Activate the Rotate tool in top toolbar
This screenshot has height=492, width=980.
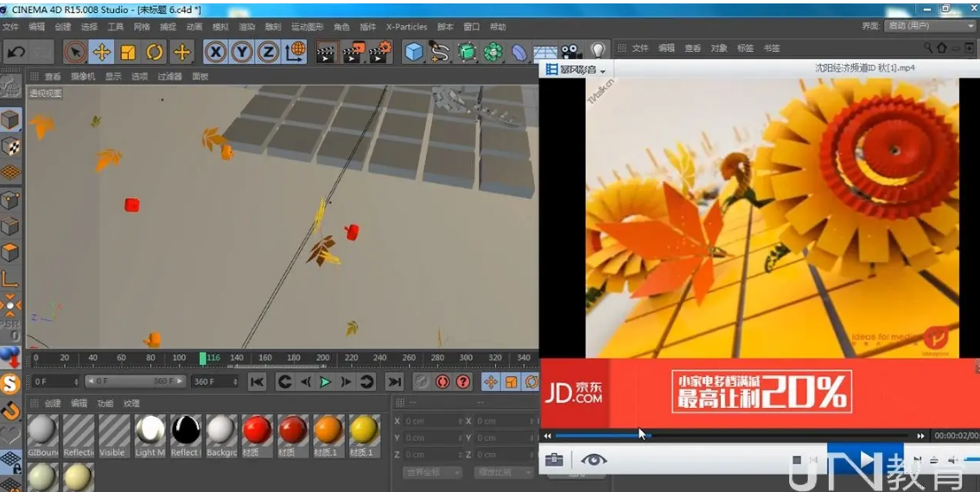pyautogui.click(x=155, y=52)
